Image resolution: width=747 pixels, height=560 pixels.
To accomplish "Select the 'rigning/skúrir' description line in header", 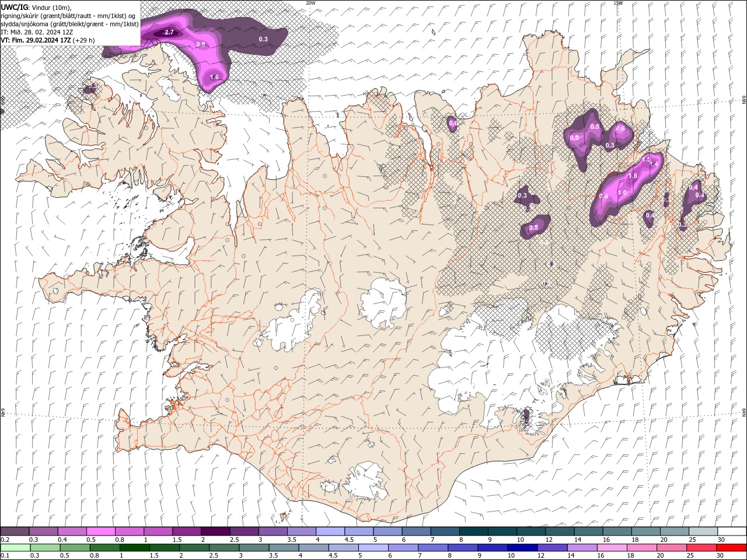I will tap(69, 16).
